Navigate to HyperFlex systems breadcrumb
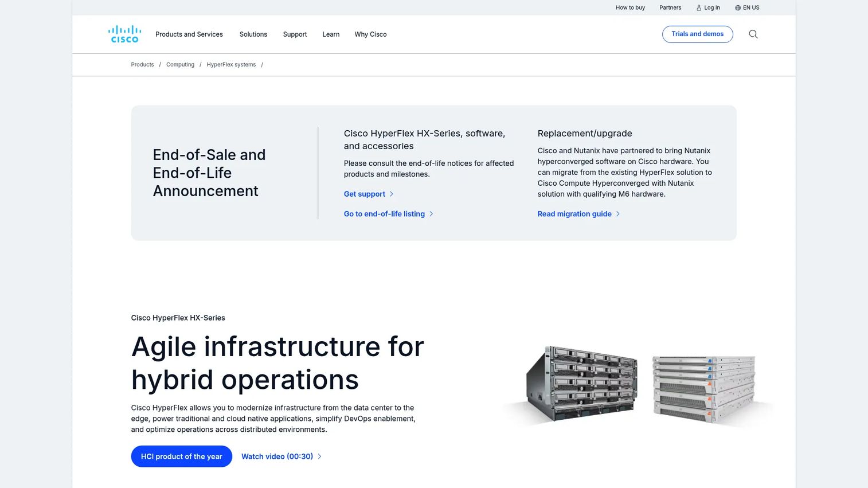Viewport: 868px width, 488px height. pos(231,65)
